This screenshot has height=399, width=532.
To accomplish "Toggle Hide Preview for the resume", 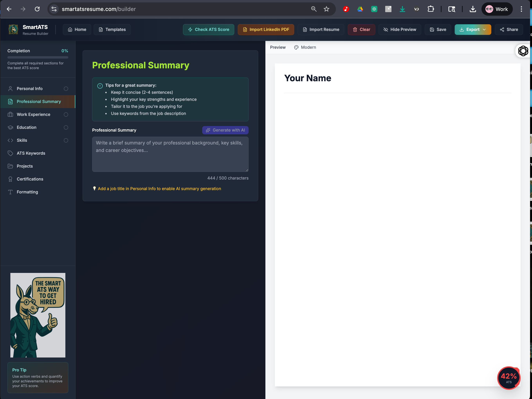I will pyautogui.click(x=400, y=29).
